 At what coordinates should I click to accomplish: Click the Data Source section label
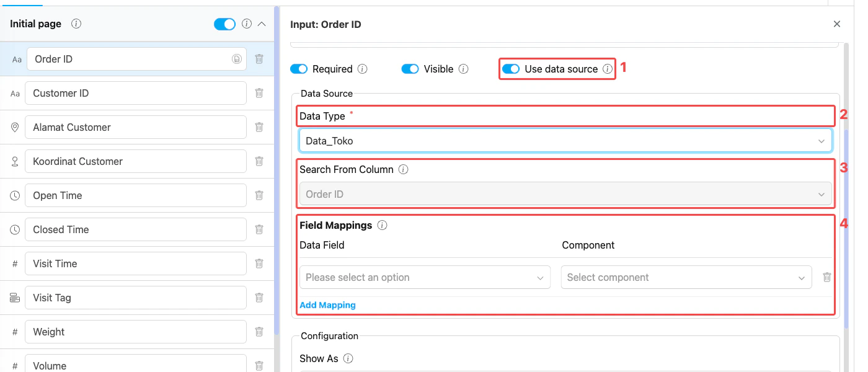click(x=327, y=94)
